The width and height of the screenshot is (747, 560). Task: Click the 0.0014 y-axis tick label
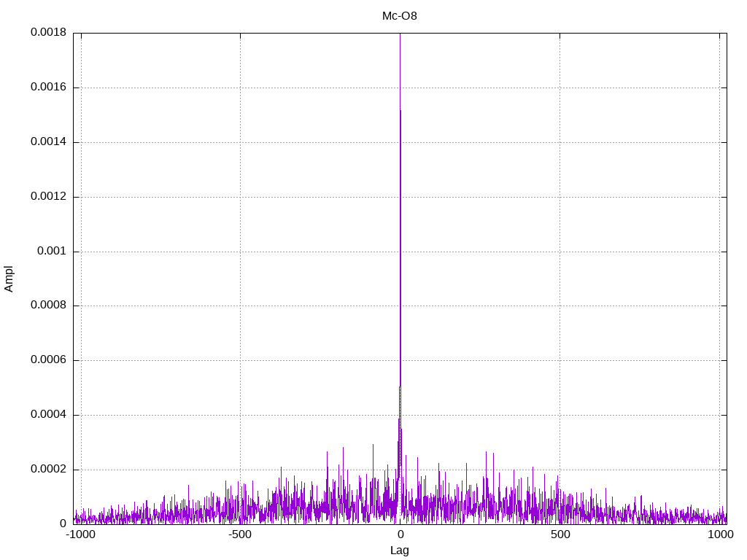click(48, 142)
